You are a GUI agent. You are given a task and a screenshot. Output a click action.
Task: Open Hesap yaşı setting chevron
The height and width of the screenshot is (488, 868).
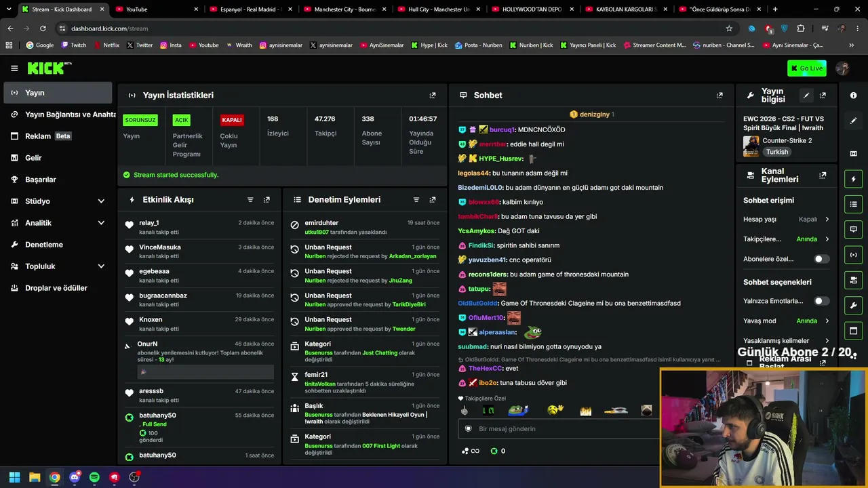pos(827,220)
